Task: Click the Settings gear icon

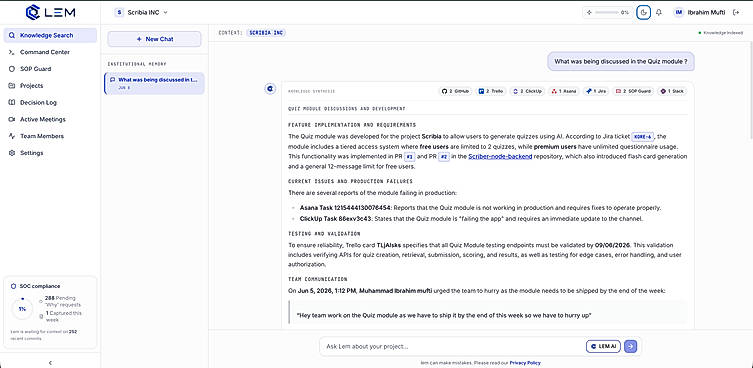Action: coord(12,153)
